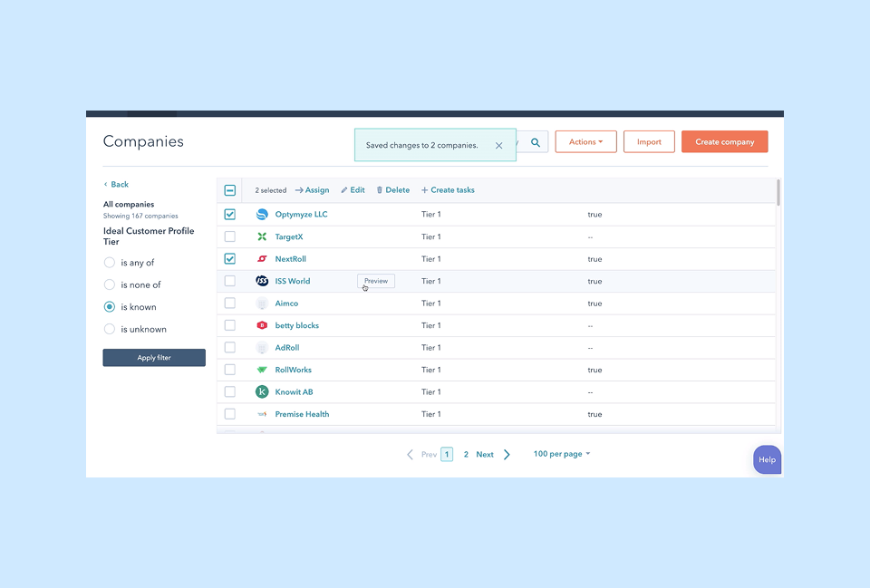The width and height of the screenshot is (870, 588).
Task: Click the search magnifier icon
Action: click(536, 142)
